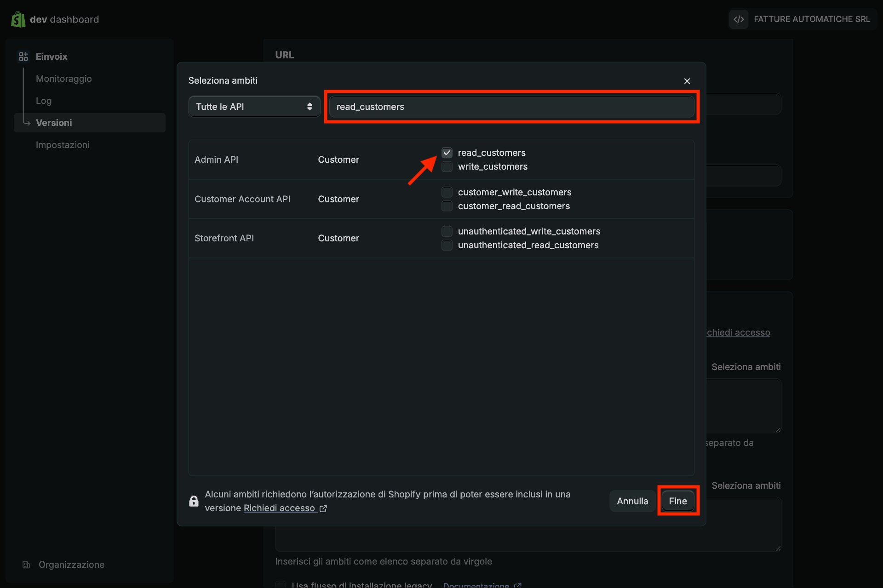Uncheck the read_customers scope

[x=447, y=153]
